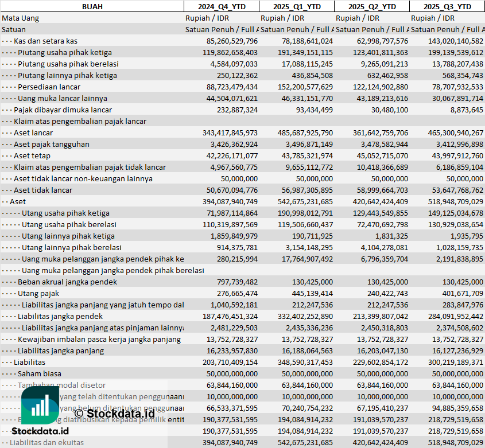Select the 2024_Q4_YTD column header

pyautogui.click(x=221, y=6)
